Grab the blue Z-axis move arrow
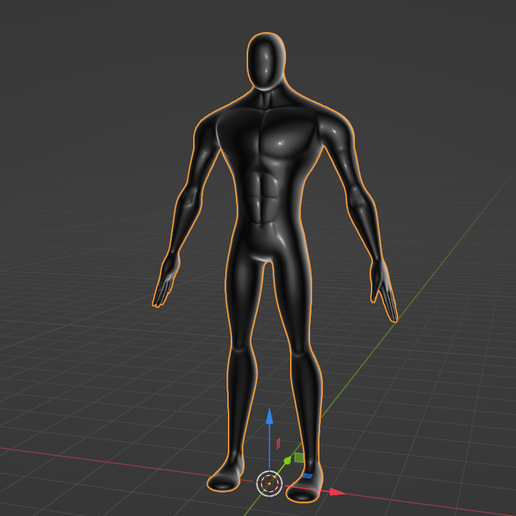The image size is (516, 516). pyautogui.click(x=269, y=417)
